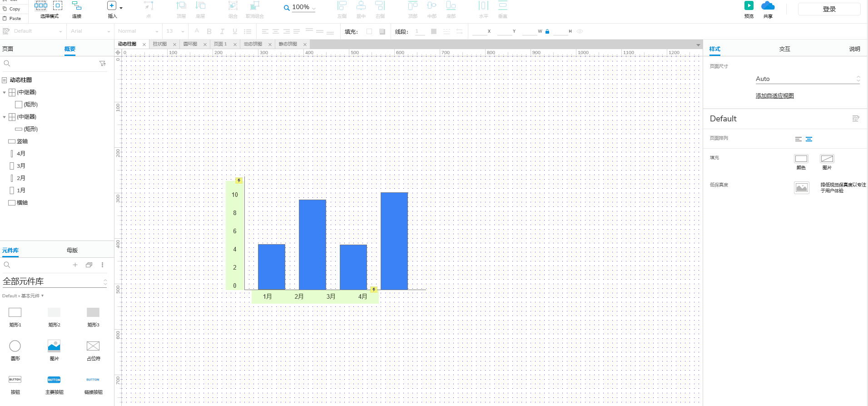The image size is (868, 406).
Task: Launch 预览 preview
Action: click(749, 6)
